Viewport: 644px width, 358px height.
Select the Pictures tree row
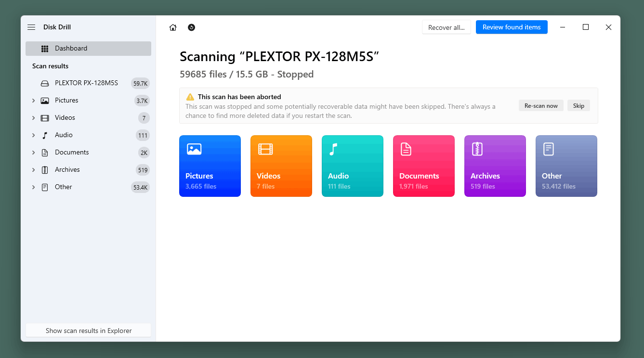[x=88, y=101]
